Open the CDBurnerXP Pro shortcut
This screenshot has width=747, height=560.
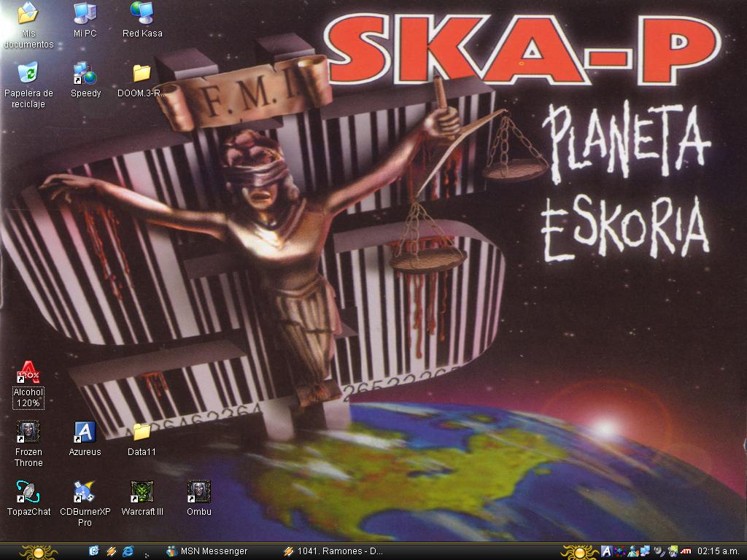point(85,491)
